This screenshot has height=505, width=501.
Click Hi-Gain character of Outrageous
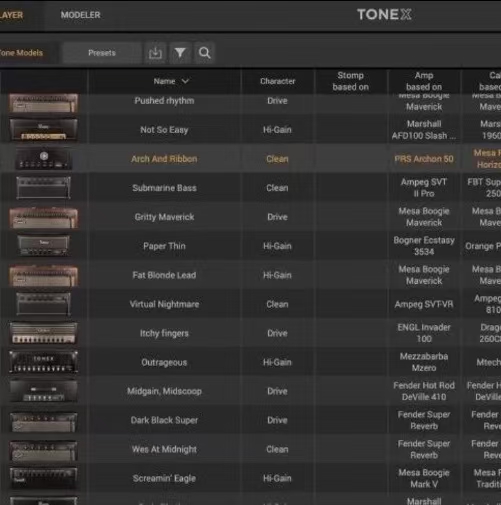click(277, 362)
